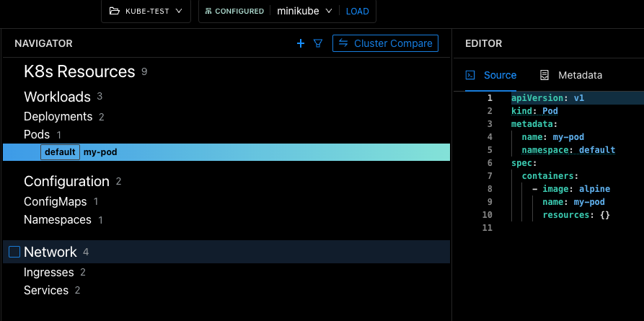This screenshot has height=321, width=644.
Task: Click the folder icon beside KUBE-TEST
Action: 115,11
